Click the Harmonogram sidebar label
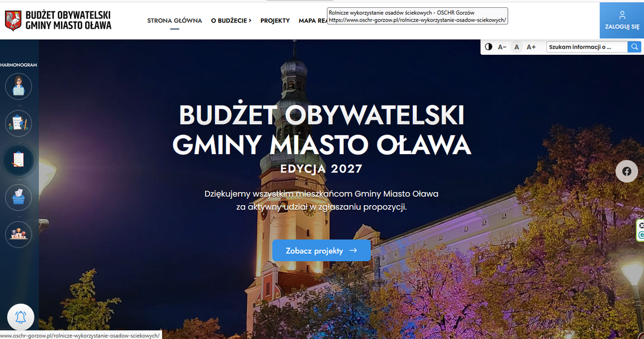The width and height of the screenshot is (644, 339). click(x=19, y=65)
